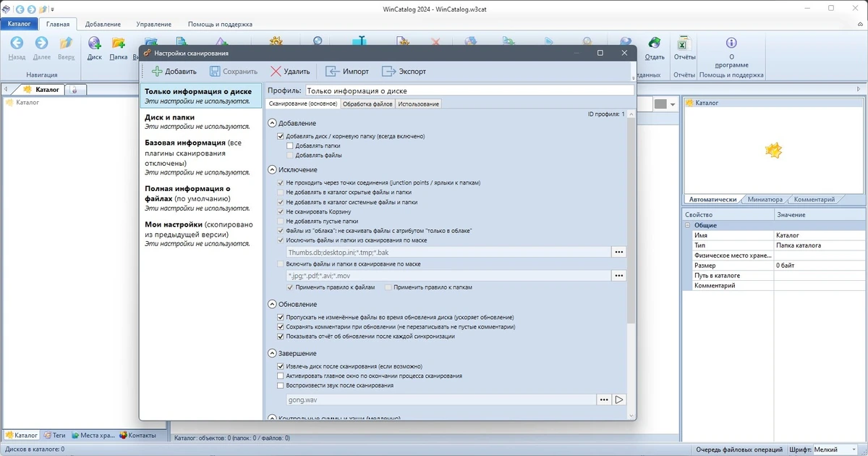This screenshot has width=868, height=456.
Task: Toggle 'Не добавлять пустые папки' checkbox
Action: click(x=281, y=221)
